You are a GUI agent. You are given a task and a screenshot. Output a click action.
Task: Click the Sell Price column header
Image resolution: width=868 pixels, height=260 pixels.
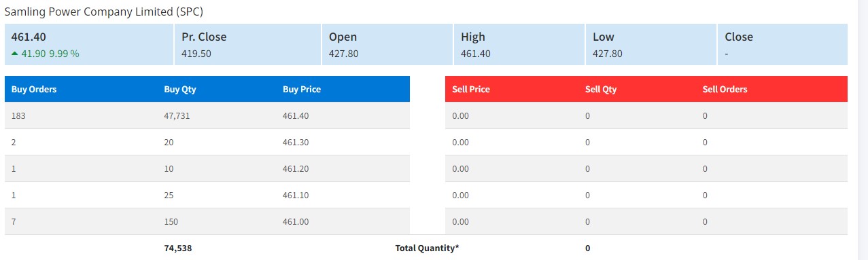tap(471, 89)
